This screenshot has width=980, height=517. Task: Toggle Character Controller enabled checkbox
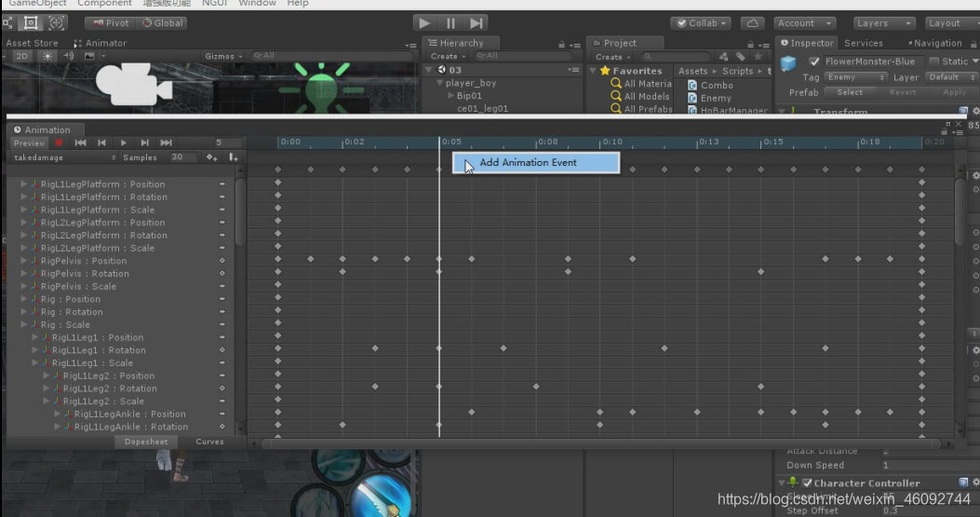807,483
